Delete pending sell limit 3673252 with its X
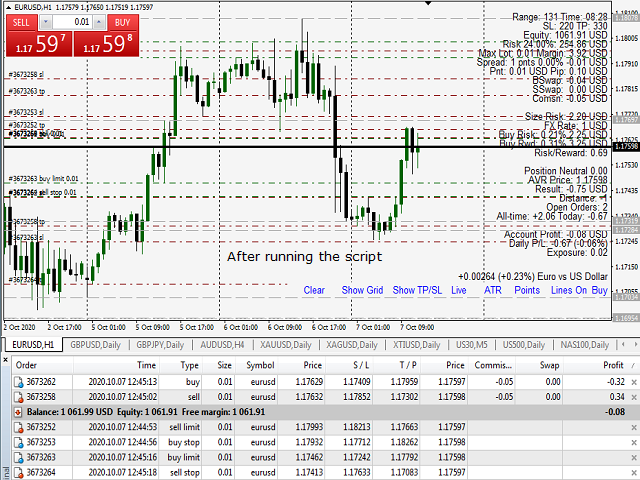 pyautogui.click(x=634, y=428)
